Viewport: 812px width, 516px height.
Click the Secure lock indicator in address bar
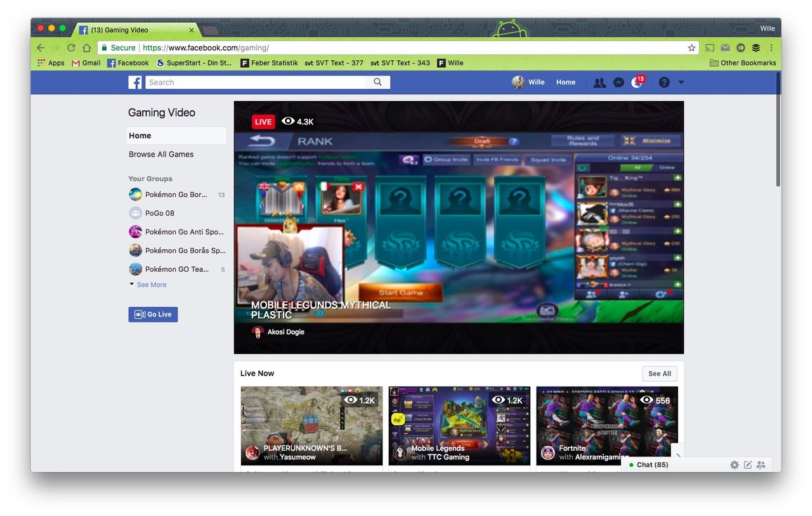pos(117,48)
